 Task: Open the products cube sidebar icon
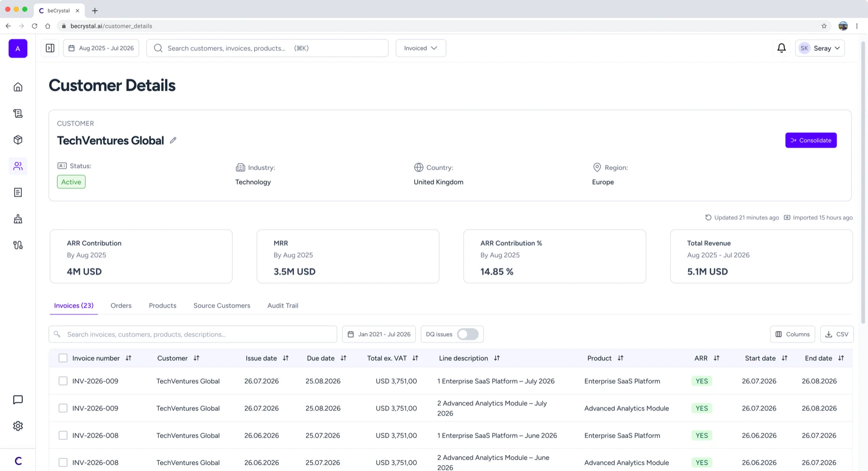18,140
